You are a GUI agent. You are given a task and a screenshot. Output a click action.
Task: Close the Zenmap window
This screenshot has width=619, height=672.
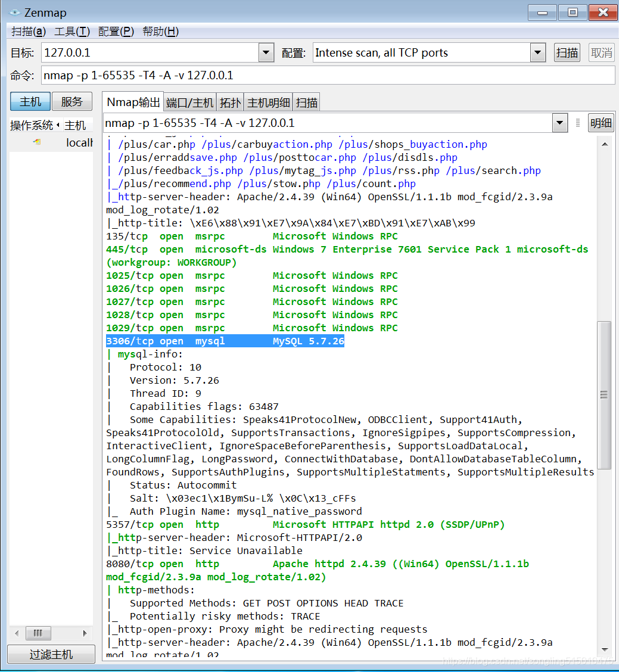click(x=603, y=13)
